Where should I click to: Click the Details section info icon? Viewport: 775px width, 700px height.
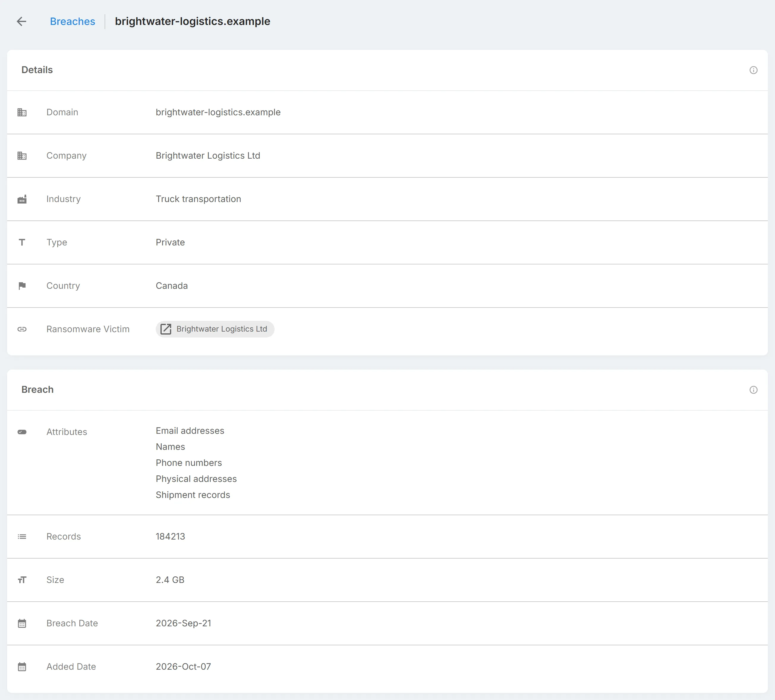(753, 70)
